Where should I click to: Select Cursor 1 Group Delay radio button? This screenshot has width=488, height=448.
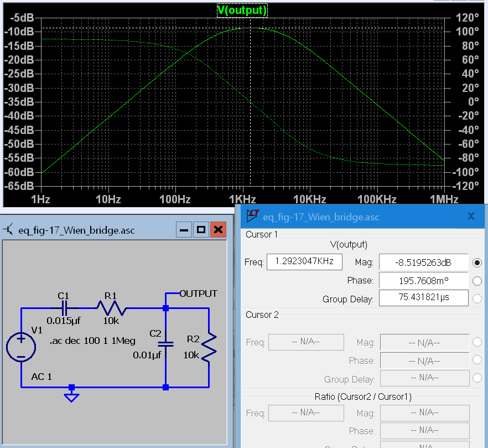477,299
